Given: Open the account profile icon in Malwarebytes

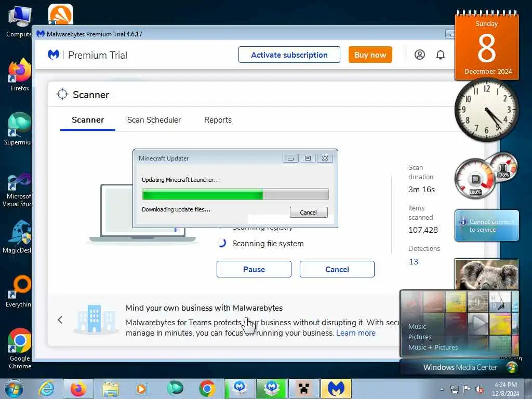Looking at the screenshot, I should point(420,55).
